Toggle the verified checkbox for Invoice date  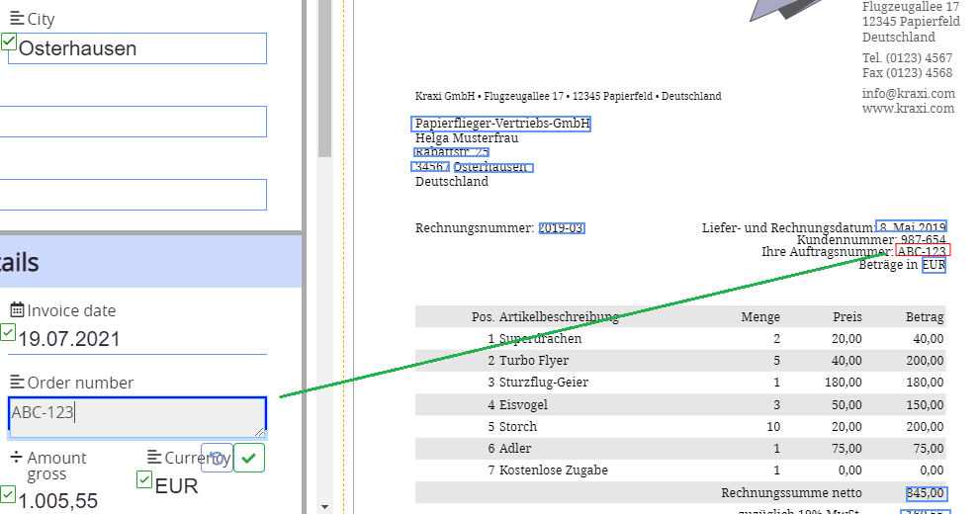tap(8, 332)
